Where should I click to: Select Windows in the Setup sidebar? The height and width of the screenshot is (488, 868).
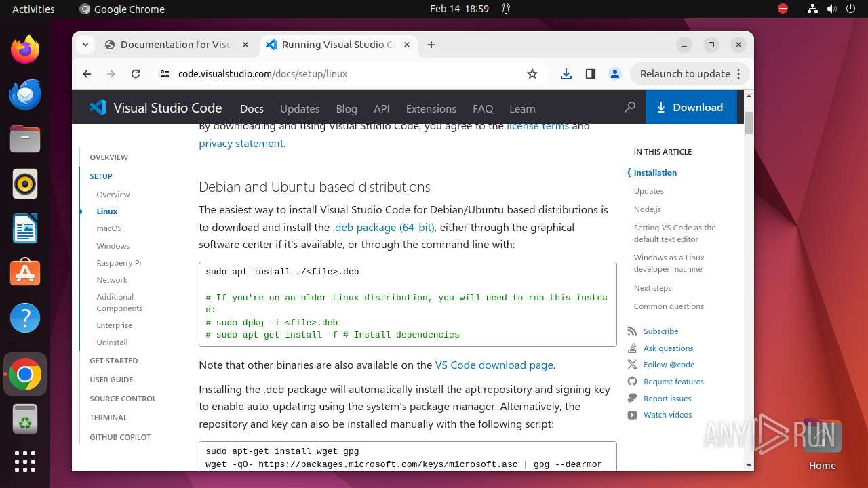point(113,246)
